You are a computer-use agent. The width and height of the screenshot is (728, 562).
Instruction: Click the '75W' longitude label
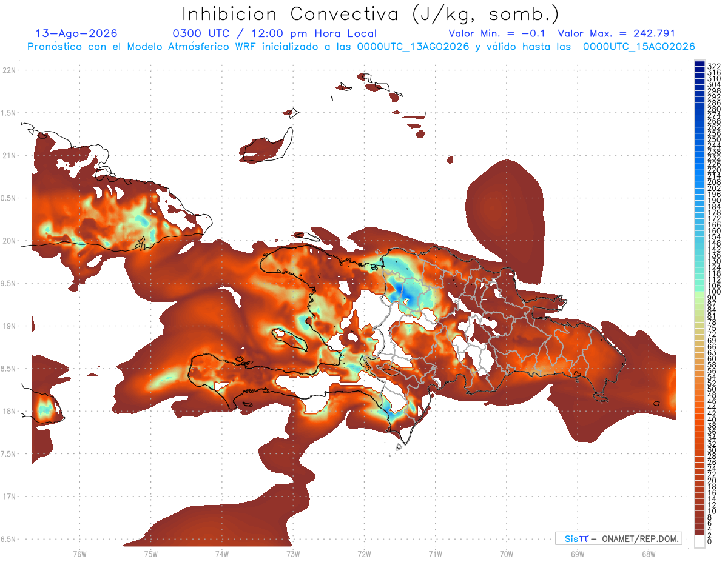(150, 554)
